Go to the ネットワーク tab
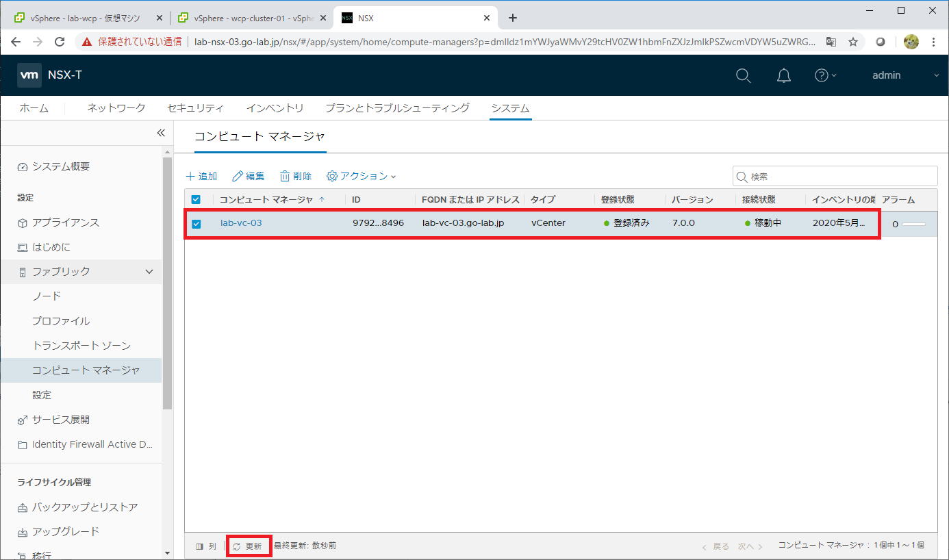 pos(116,108)
